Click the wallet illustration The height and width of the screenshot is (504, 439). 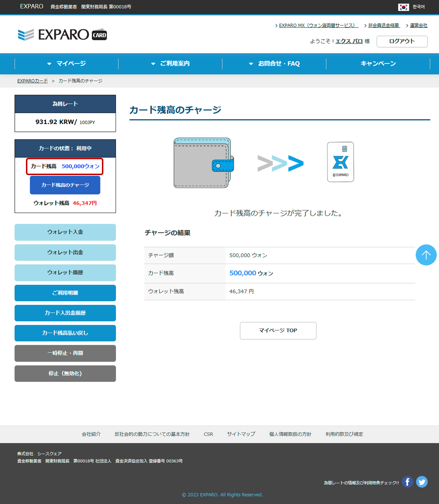click(x=203, y=163)
